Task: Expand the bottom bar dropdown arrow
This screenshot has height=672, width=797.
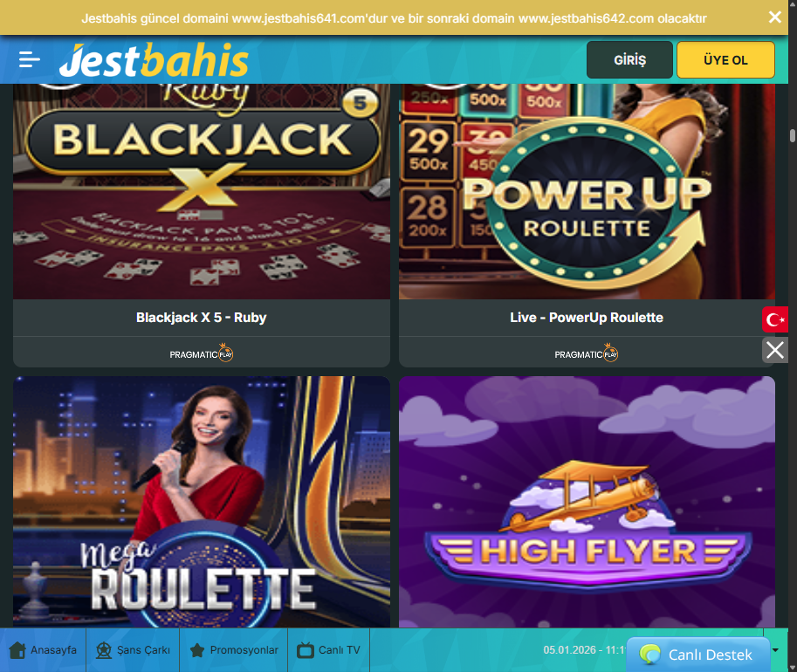Action: point(776,649)
